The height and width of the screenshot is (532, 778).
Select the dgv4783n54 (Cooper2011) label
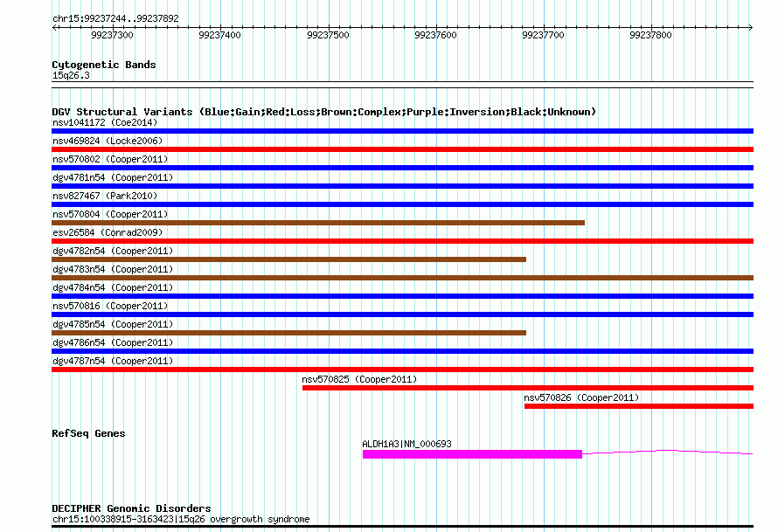point(113,270)
